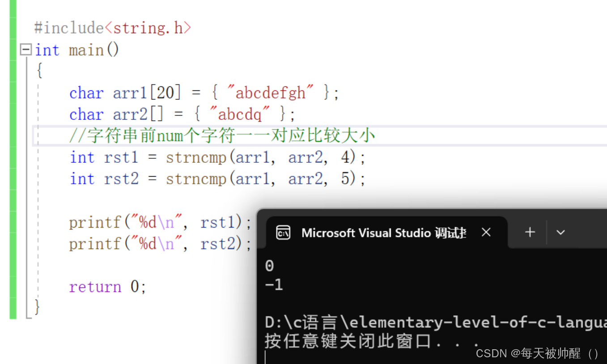Open a new terminal tab with plus
Image resolution: width=607 pixels, height=364 pixels.
[x=530, y=232]
